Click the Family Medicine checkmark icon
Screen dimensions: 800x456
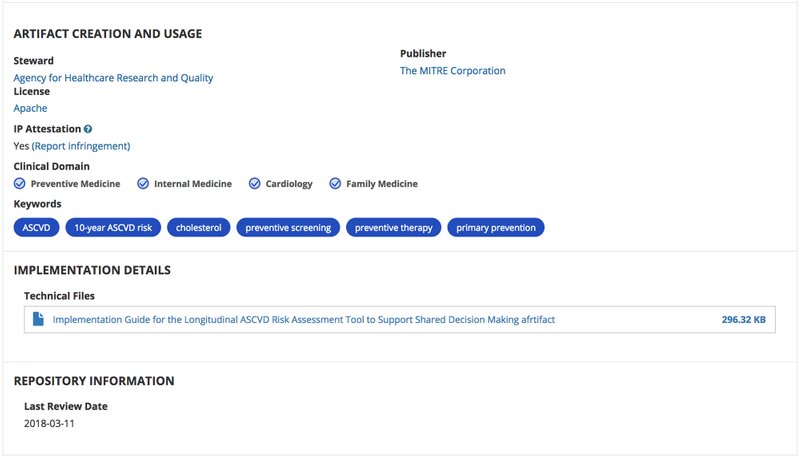pyautogui.click(x=335, y=184)
